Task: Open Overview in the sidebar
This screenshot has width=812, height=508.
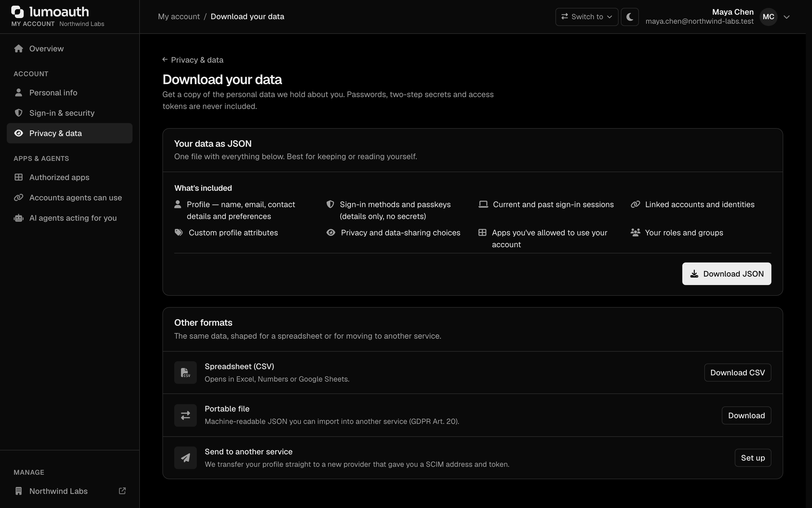Action: 69,49
